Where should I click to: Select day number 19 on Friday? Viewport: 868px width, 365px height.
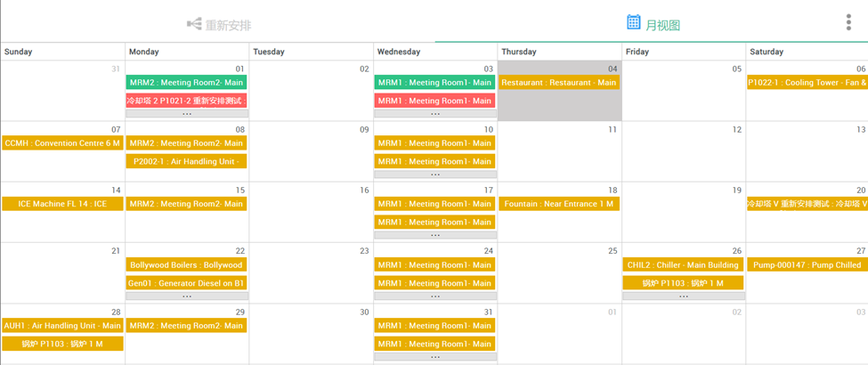coord(736,191)
